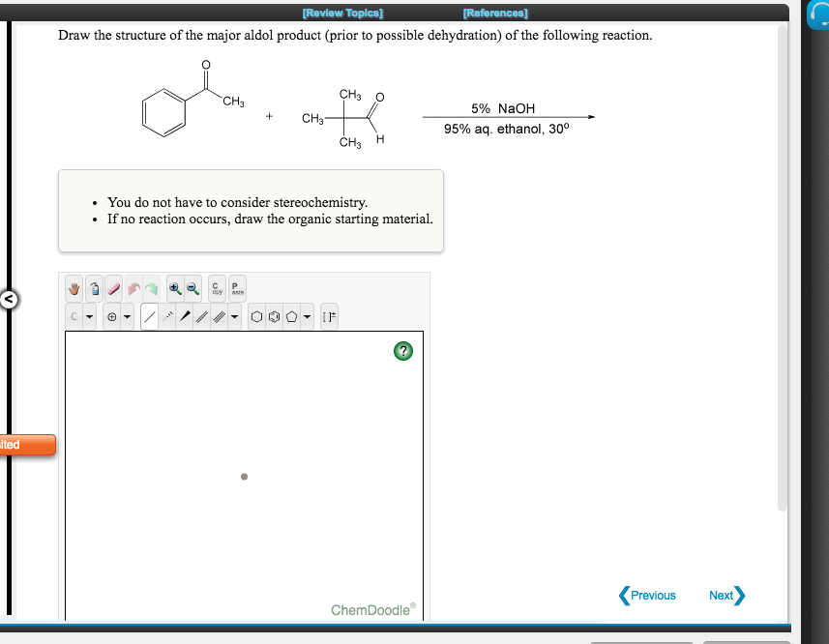Screen dimensions: 829x644
Task: Open the References page
Action: [x=495, y=13]
